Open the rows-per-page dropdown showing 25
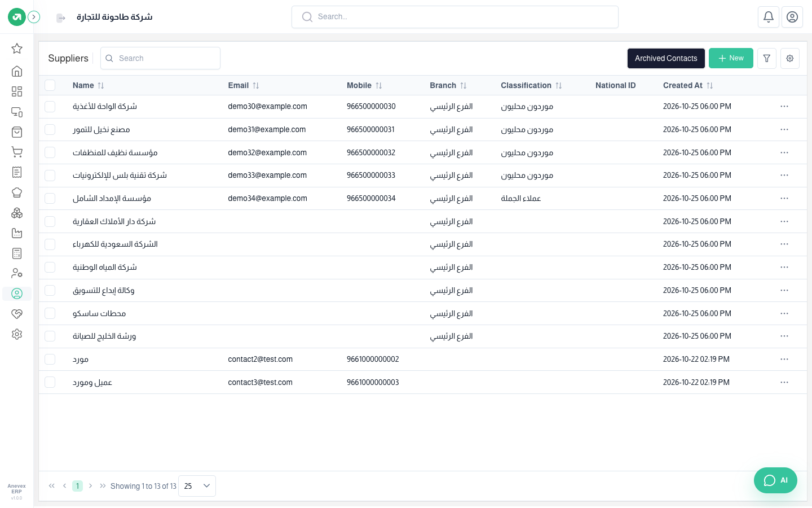Screen dimensions: 812x508 (x=197, y=486)
